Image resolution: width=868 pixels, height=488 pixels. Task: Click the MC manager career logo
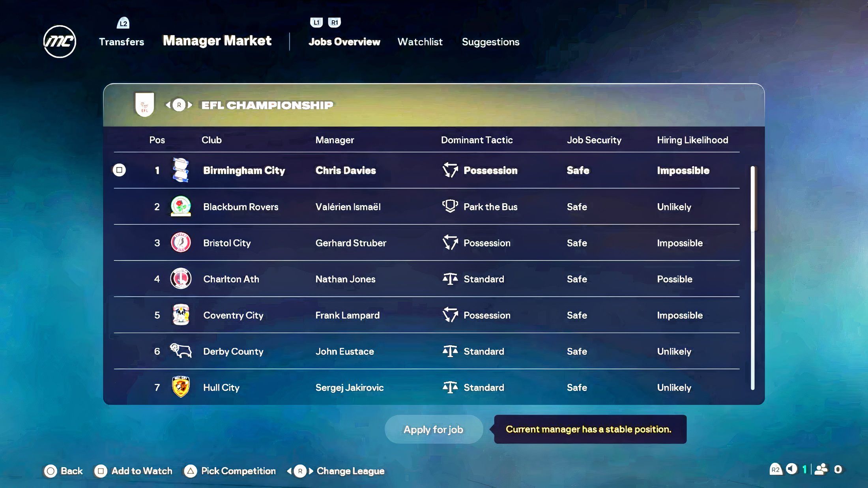(60, 41)
